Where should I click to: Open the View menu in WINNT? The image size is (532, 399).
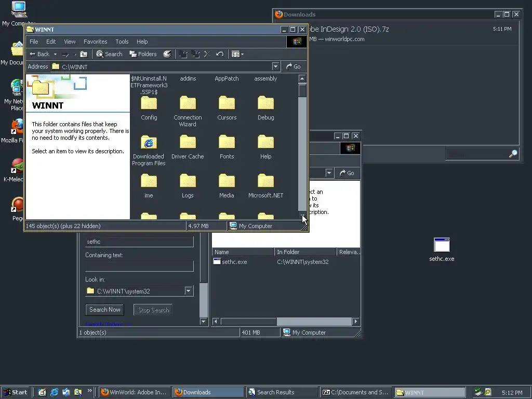[70, 42]
